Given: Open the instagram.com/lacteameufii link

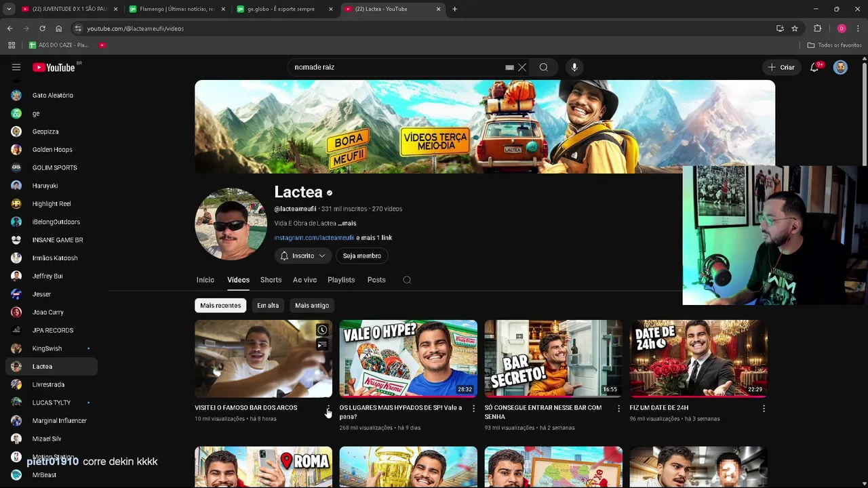Looking at the screenshot, I should [314, 238].
